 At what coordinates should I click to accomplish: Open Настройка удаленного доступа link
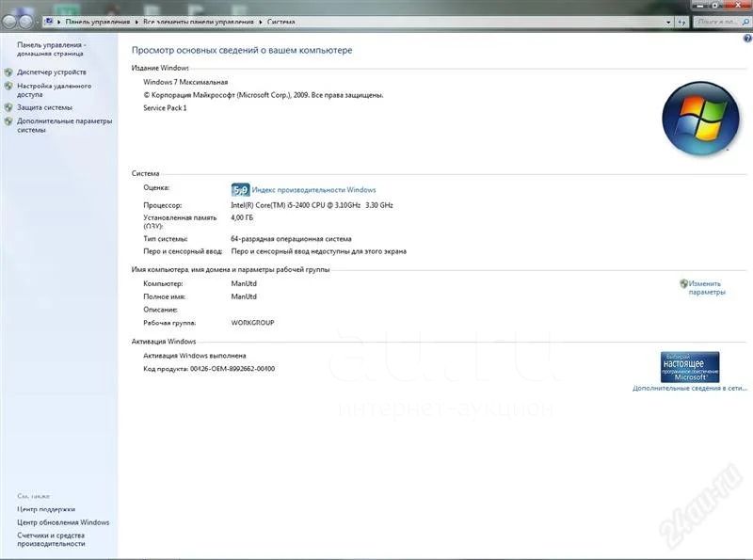55,90
